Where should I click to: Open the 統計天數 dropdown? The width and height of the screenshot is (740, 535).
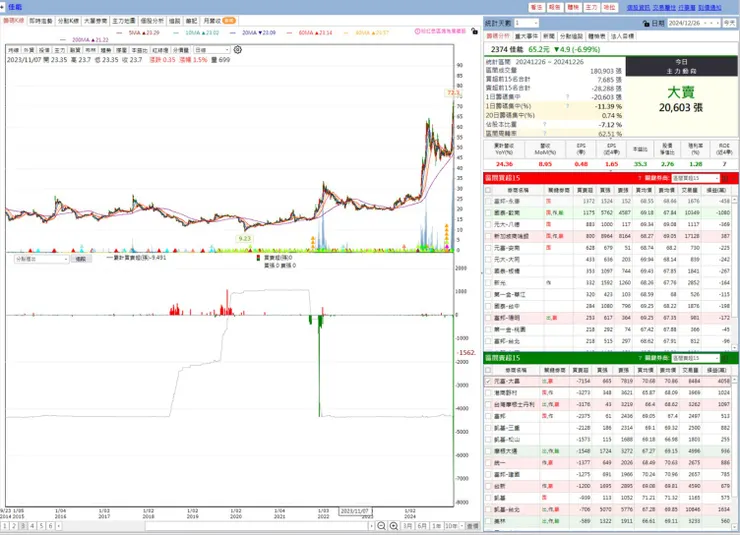[526, 23]
